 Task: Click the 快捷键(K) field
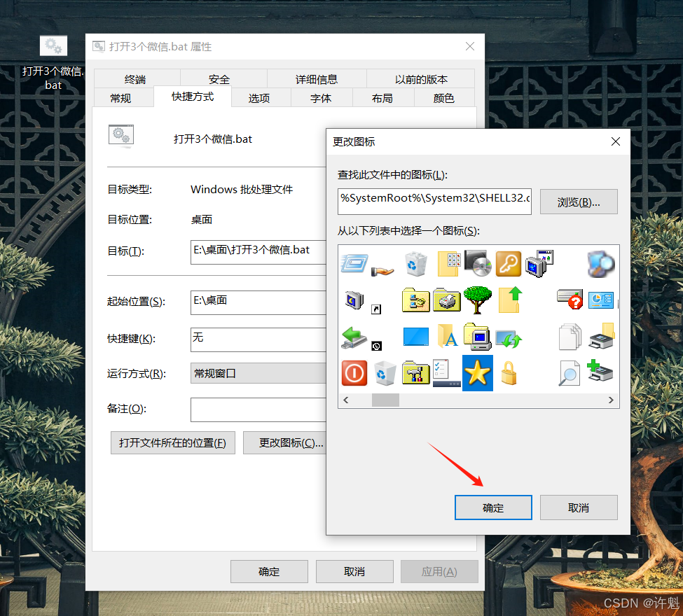(258, 339)
